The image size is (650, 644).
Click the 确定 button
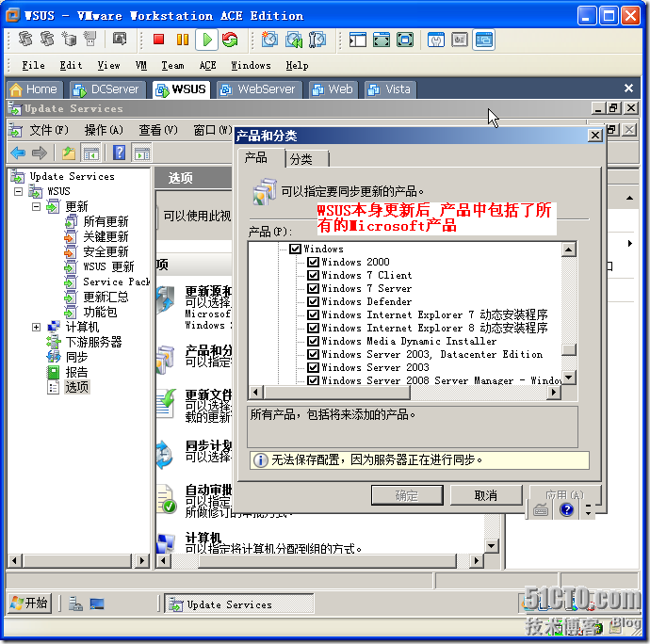tap(407, 495)
